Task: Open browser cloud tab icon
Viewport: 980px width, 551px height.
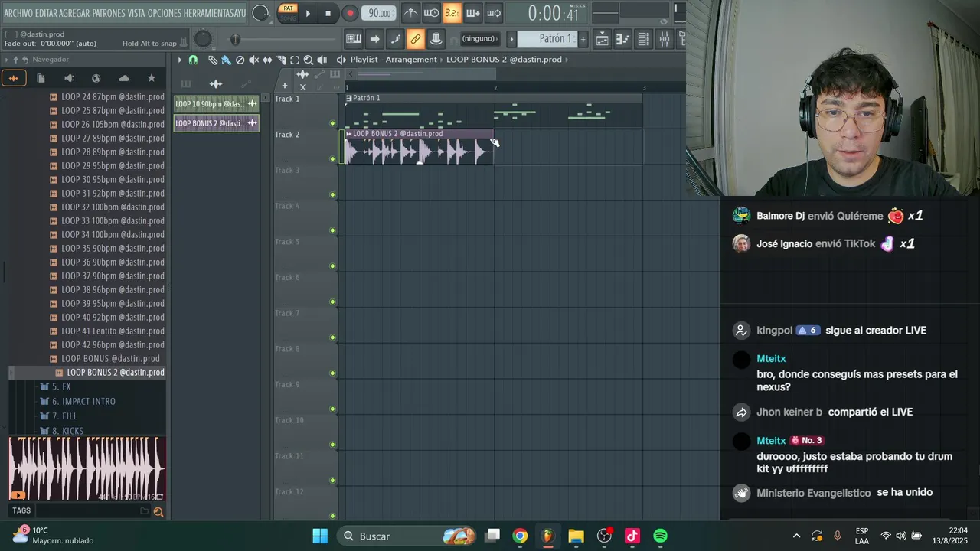Action: click(123, 78)
